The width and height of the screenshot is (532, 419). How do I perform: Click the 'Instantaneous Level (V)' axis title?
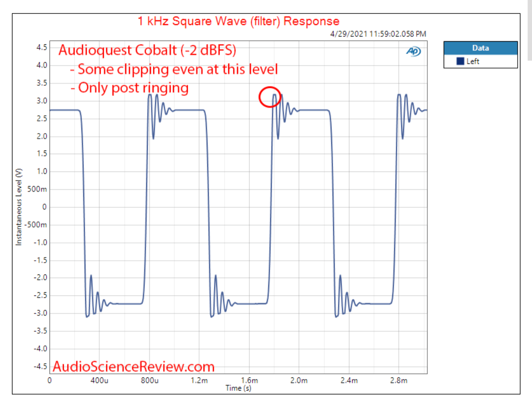[x=19, y=207]
